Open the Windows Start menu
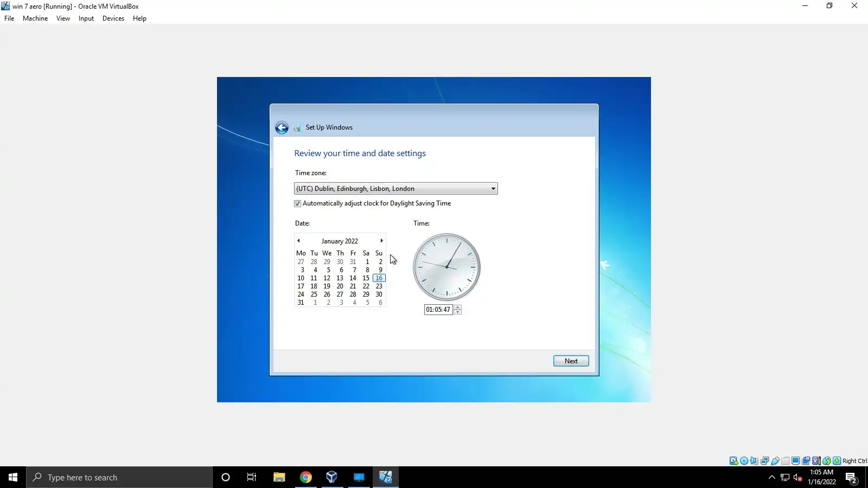 (x=13, y=477)
